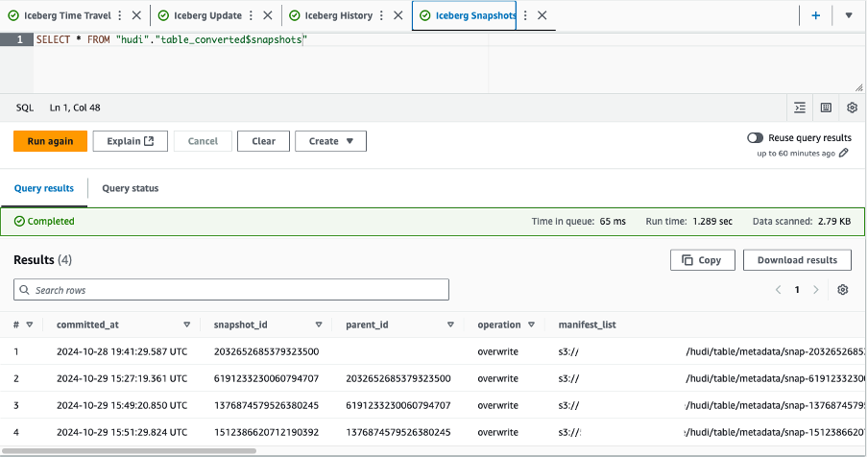The height and width of the screenshot is (457, 868).
Task: Focus the Search rows input field
Action: 230,290
